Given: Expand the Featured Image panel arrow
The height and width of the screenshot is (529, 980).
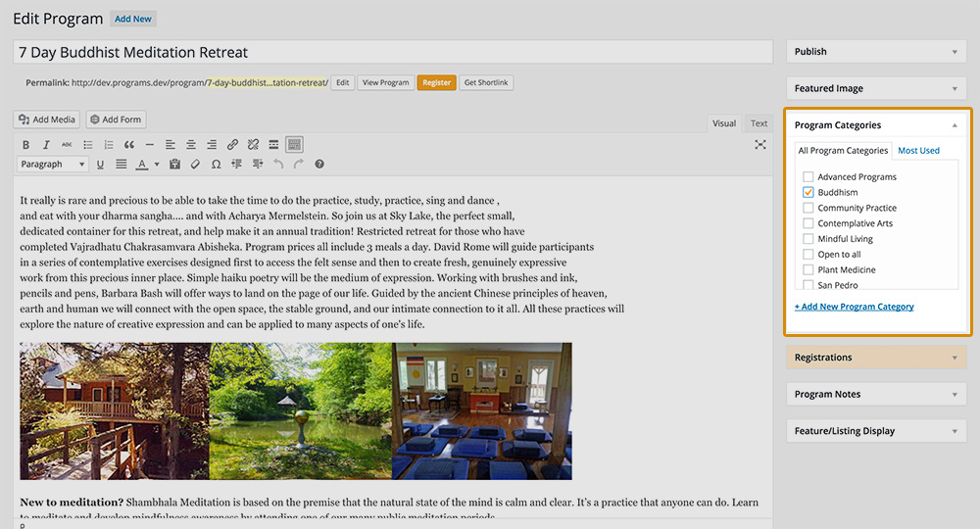Looking at the screenshot, I should tap(955, 89).
